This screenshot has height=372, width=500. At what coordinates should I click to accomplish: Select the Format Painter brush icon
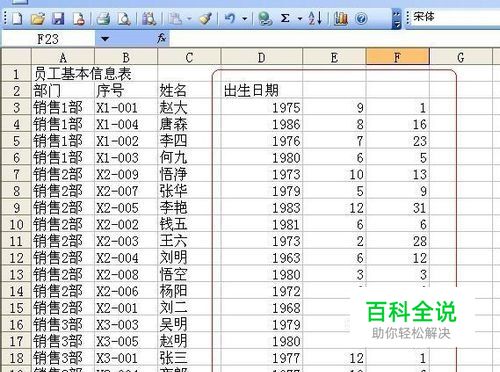coord(206,18)
